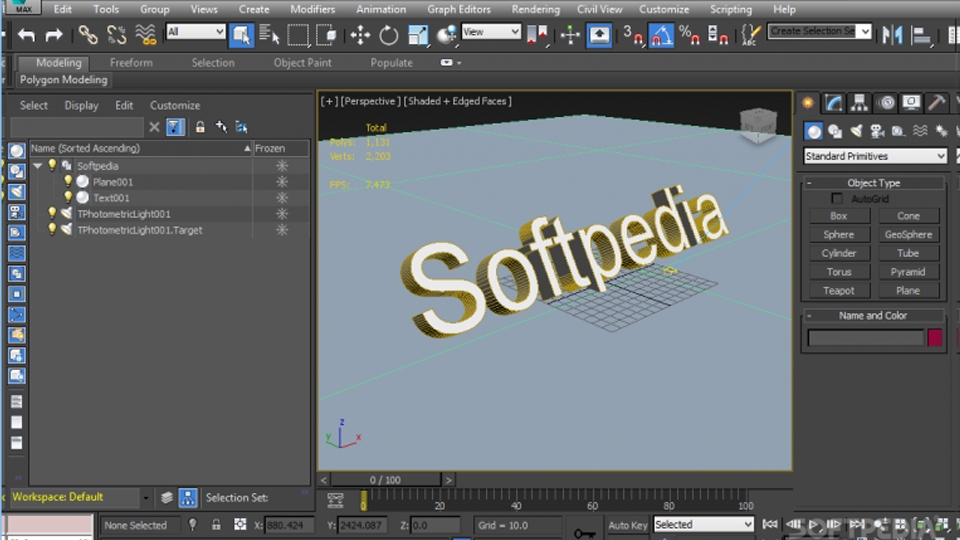This screenshot has width=960, height=540.
Task: Open the Graph Editors menu
Action: tap(459, 9)
